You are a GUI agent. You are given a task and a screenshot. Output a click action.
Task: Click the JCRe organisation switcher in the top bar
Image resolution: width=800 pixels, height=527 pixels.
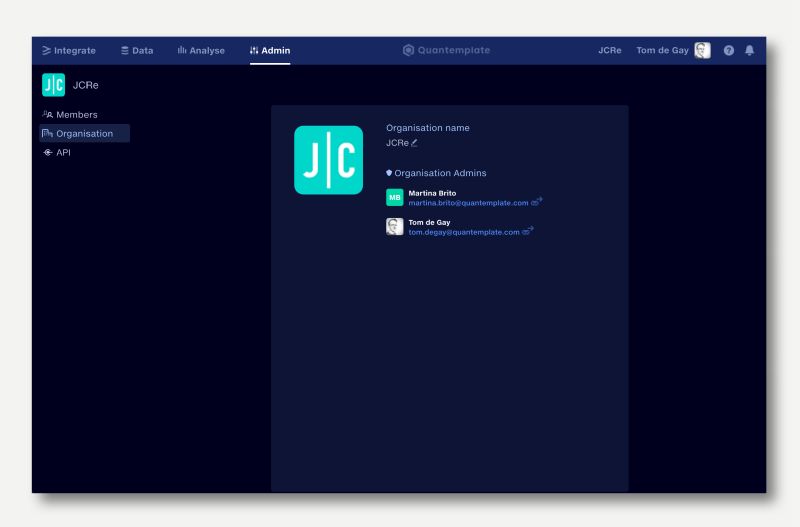[x=610, y=50]
